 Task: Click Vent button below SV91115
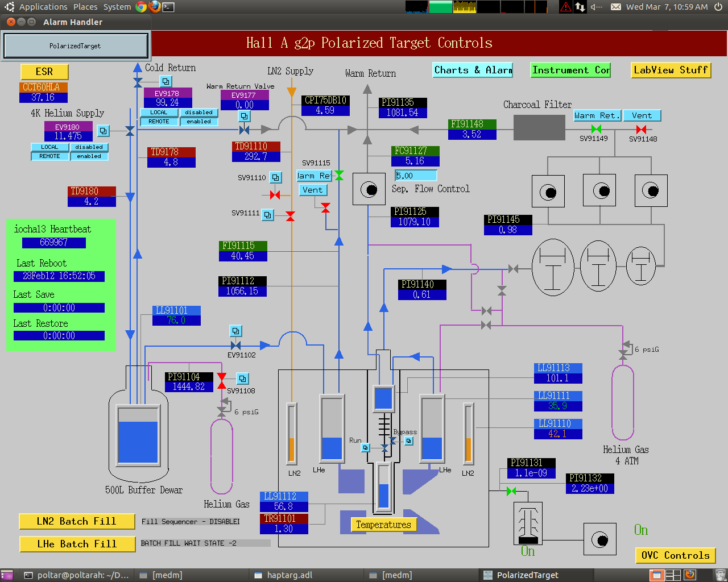(313, 190)
